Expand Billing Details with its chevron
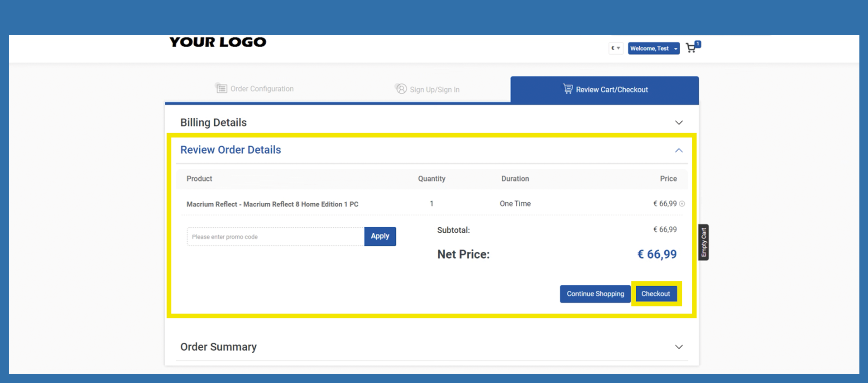868x383 pixels. pos(679,123)
